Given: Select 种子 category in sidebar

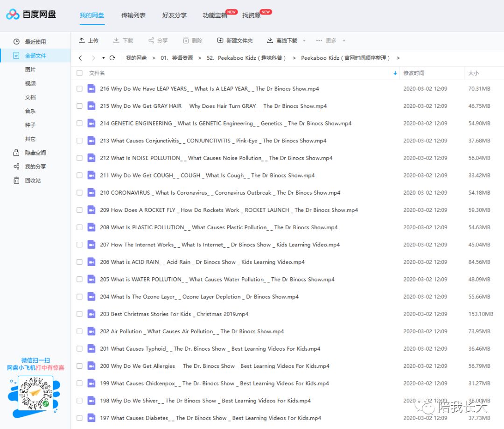Looking at the screenshot, I should click(x=30, y=125).
